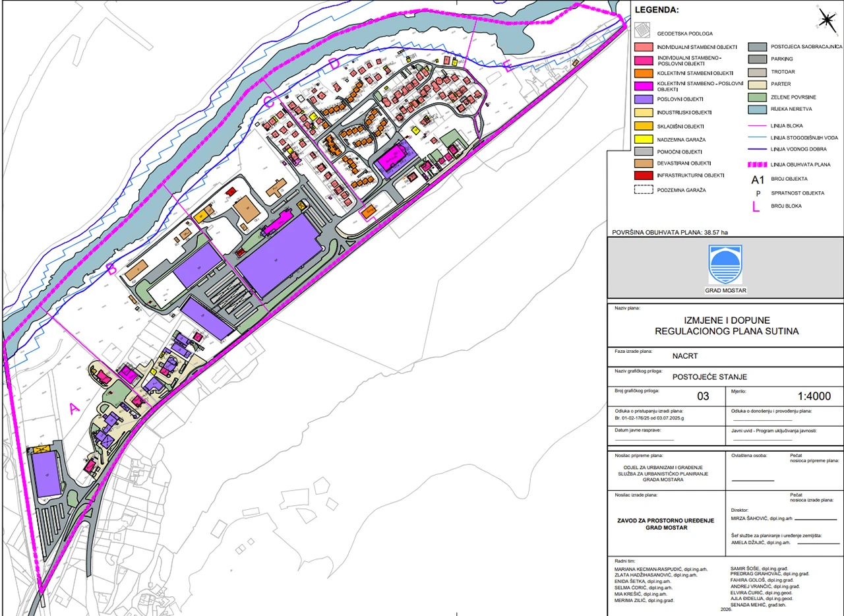Select the purple Poslovni objekti swatch

pyautogui.click(x=642, y=98)
